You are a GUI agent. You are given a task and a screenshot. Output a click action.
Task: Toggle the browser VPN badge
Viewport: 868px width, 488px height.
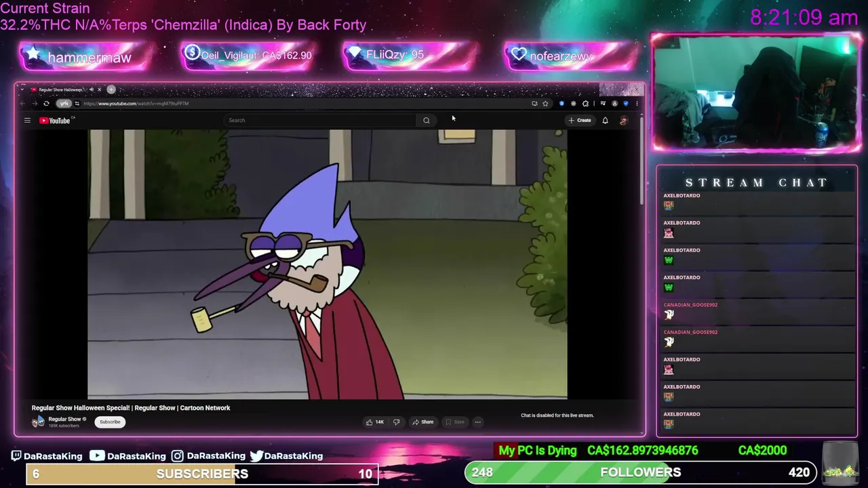(x=64, y=104)
